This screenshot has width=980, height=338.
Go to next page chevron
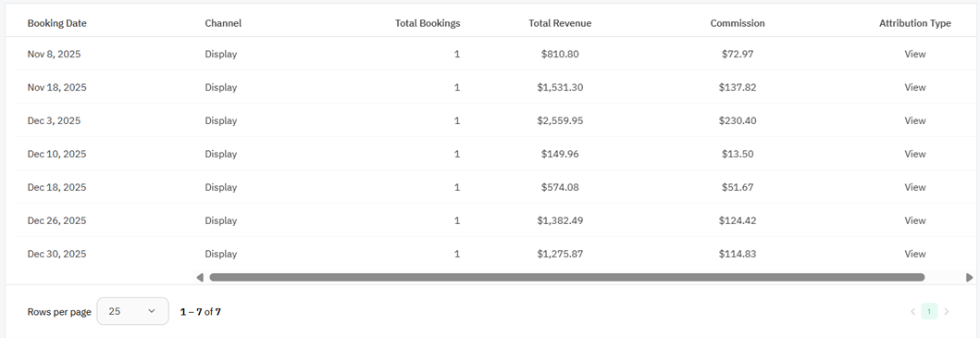pos(947,312)
